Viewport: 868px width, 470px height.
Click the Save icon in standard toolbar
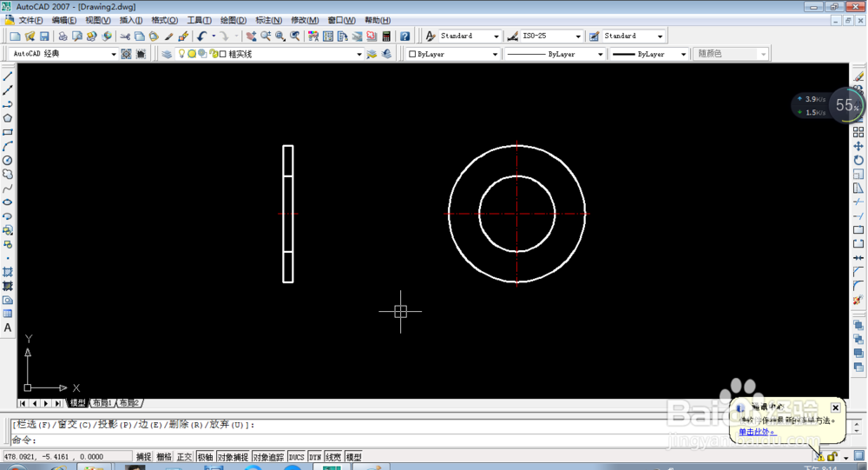[44, 36]
